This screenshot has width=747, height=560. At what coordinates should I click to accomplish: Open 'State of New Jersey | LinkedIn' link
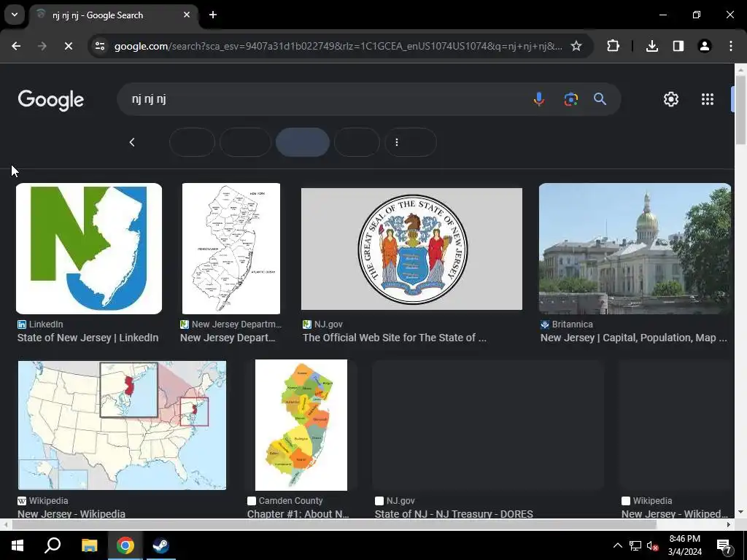pos(88,338)
